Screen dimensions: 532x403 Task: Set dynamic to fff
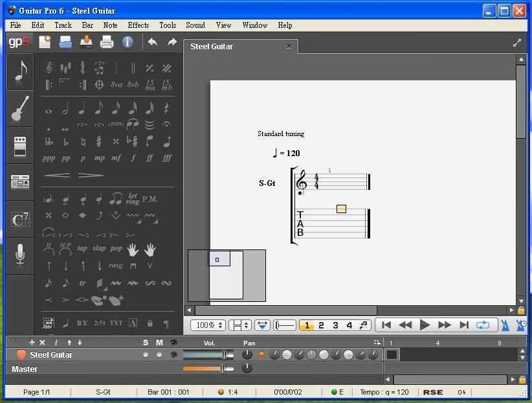tap(166, 158)
